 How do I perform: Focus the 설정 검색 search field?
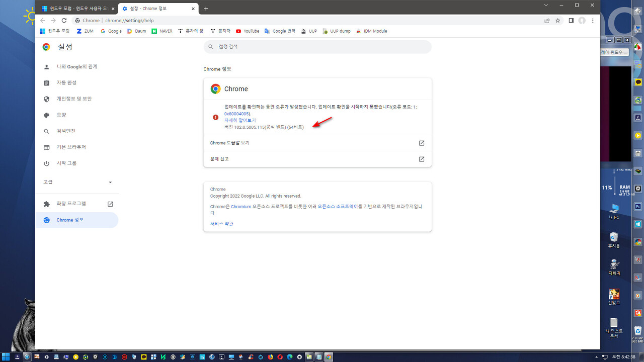point(317,47)
